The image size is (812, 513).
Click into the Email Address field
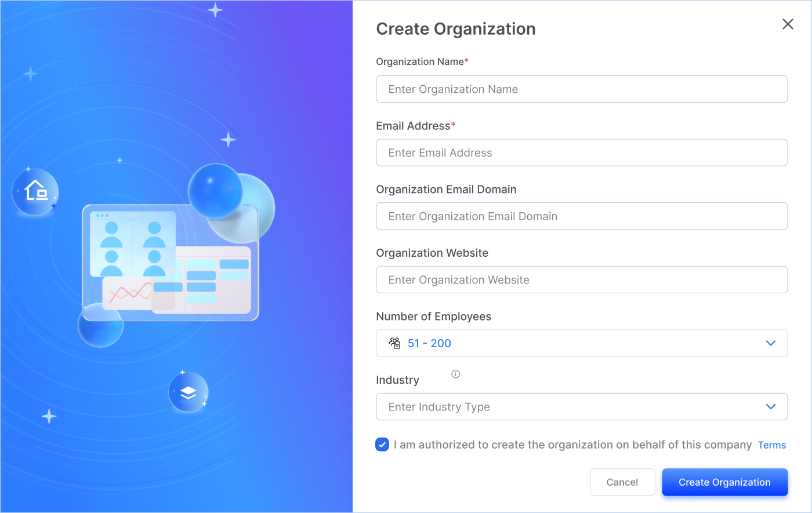[x=581, y=153]
